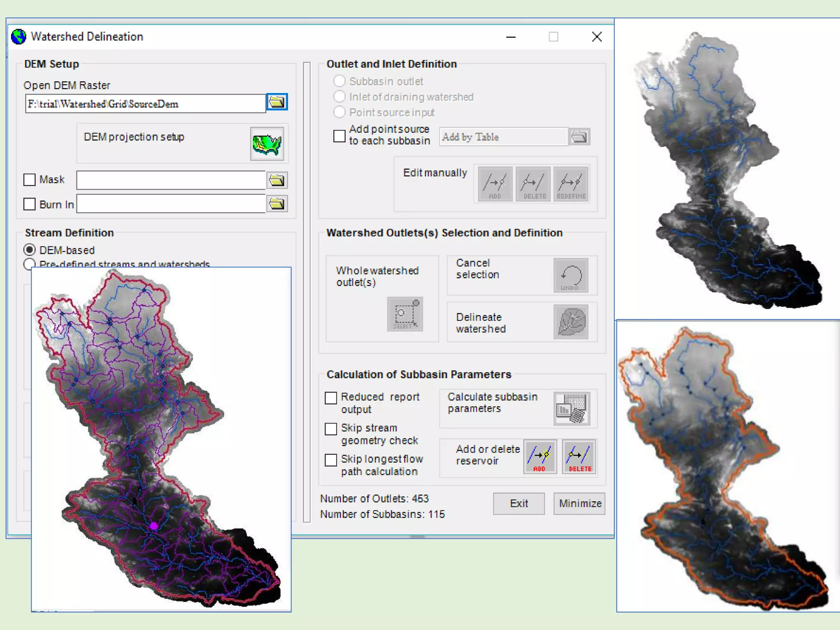Enable the Mask checkbox
Image resolution: width=840 pixels, height=630 pixels.
point(30,180)
